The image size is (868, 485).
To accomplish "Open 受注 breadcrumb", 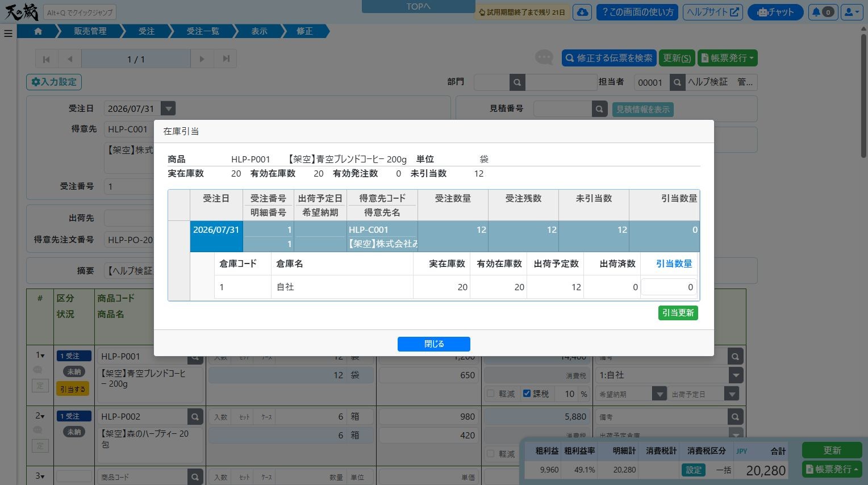I will pyautogui.click(x=147, y=31).
